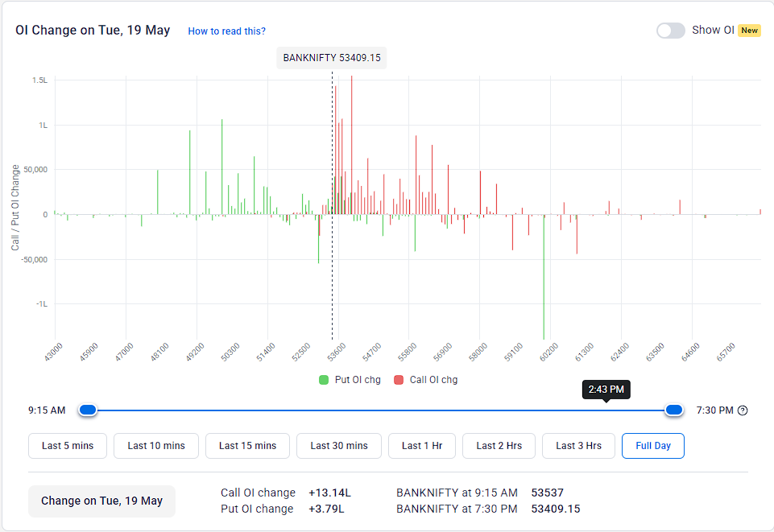774x532 pixels.
Task: Click the 53600 strike axis label
Action: (x=336, y=352)
